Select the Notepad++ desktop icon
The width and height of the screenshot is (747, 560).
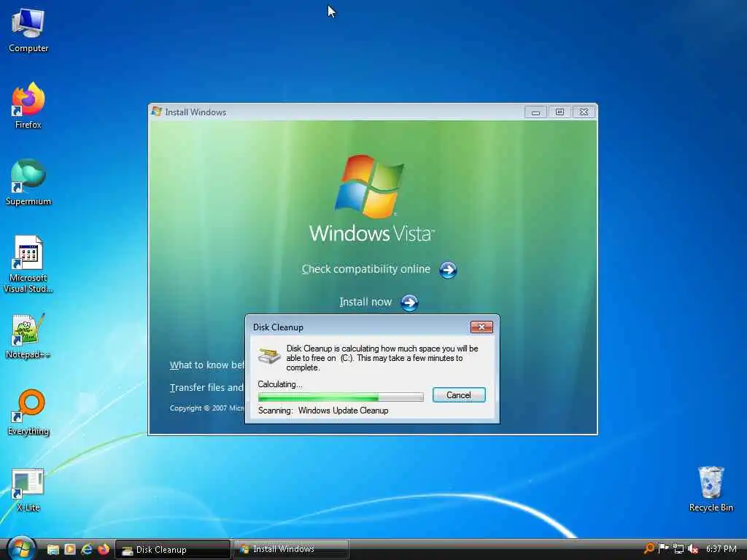(28, 335)
